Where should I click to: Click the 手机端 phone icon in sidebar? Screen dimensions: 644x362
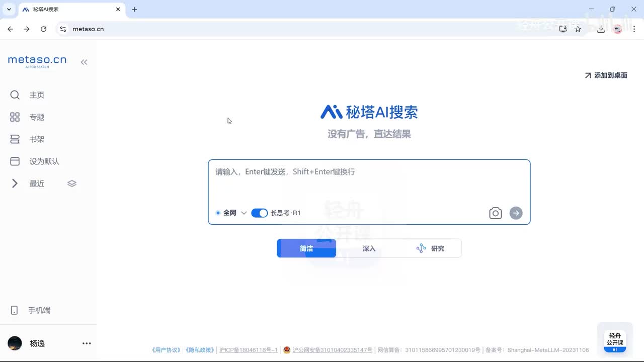14,310
